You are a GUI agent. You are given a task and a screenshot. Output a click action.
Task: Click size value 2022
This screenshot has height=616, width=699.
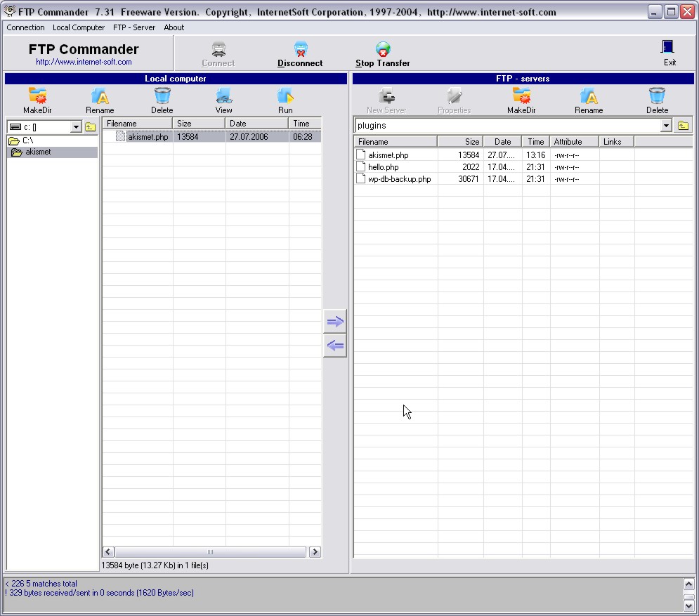coord(471,167)
